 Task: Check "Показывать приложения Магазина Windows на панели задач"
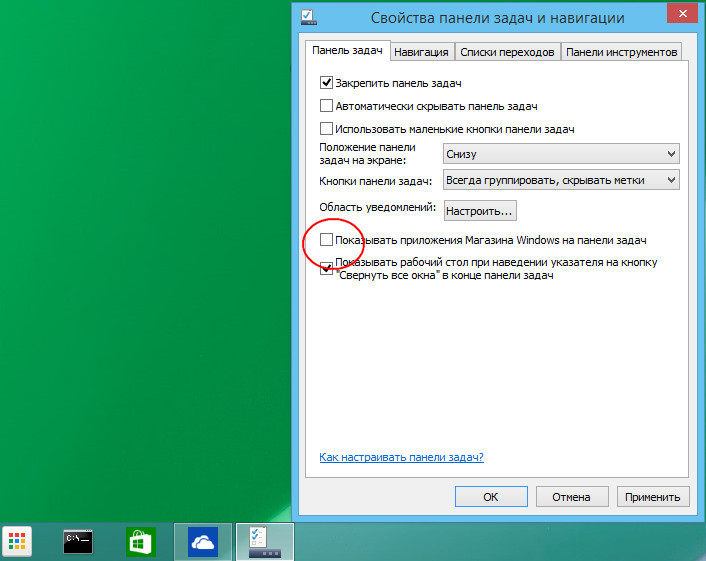(x=326, y=240)
